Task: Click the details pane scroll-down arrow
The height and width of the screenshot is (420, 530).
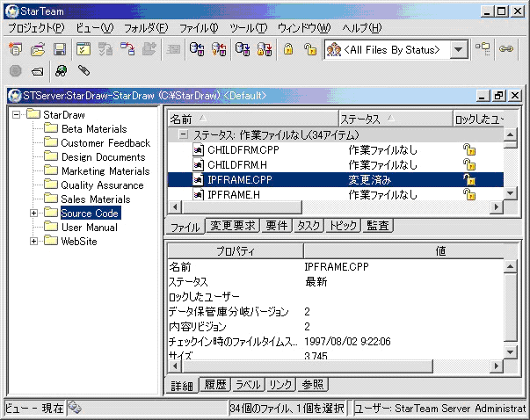Action: click(510, 352)
